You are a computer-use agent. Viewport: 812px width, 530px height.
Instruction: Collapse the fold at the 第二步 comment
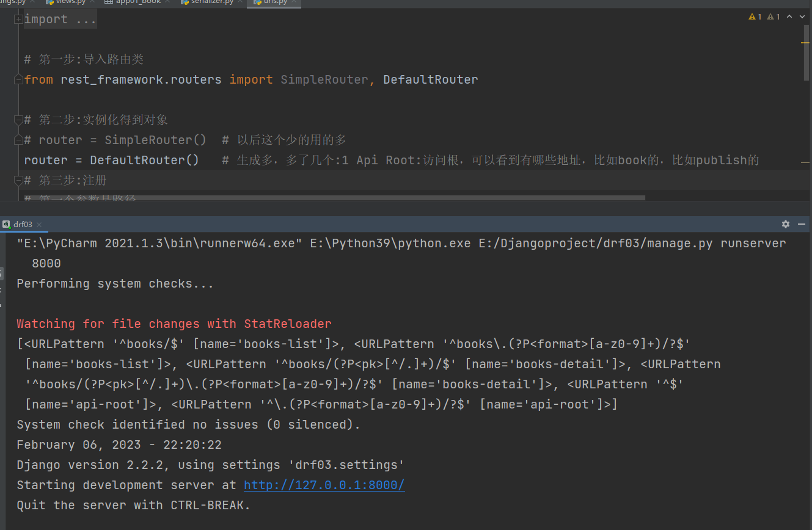[x=18, y=120]
